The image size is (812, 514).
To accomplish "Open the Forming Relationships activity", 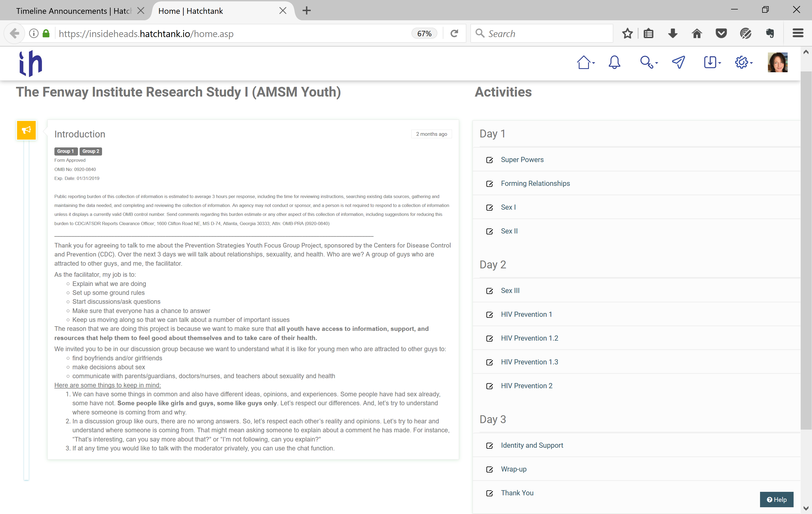I will point(535,183).
